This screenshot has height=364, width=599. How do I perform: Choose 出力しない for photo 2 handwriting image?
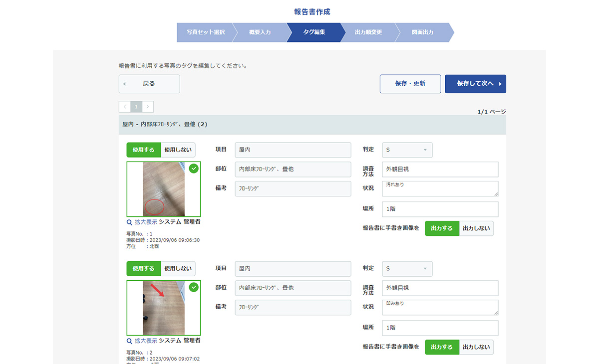point(476,347)
